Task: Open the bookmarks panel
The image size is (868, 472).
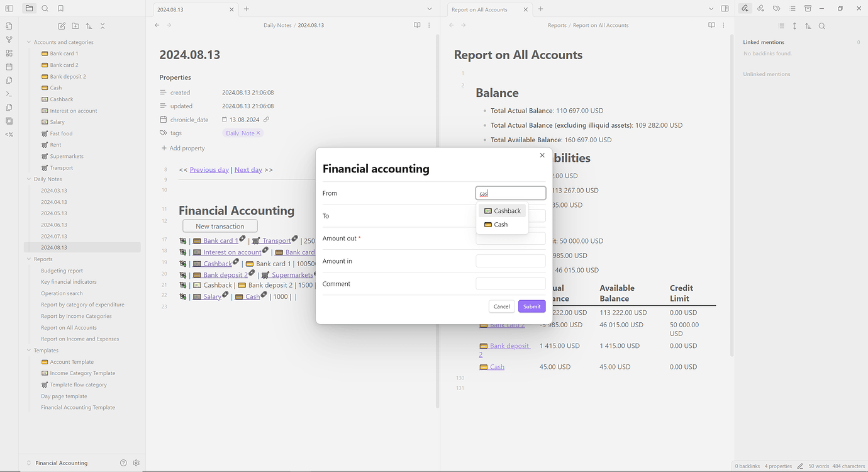Action: 60,8
